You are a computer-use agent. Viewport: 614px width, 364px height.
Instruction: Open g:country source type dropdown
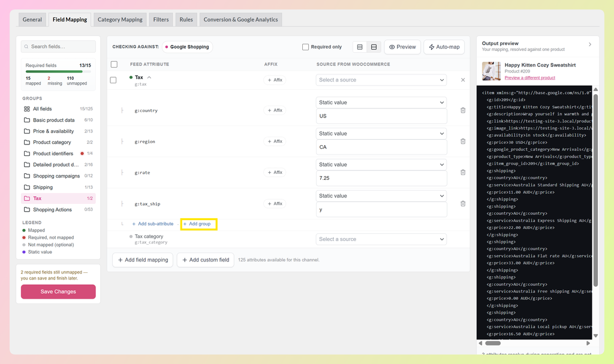(381, 103)
